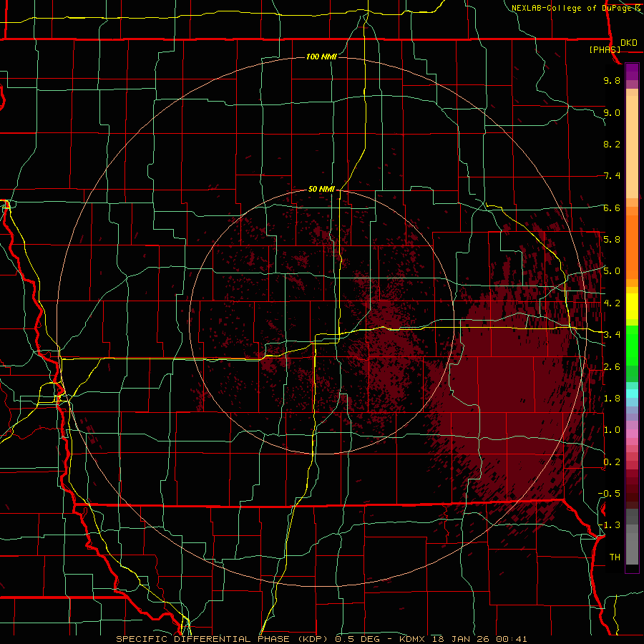Click the [PHAS] units label

point(605,49)
